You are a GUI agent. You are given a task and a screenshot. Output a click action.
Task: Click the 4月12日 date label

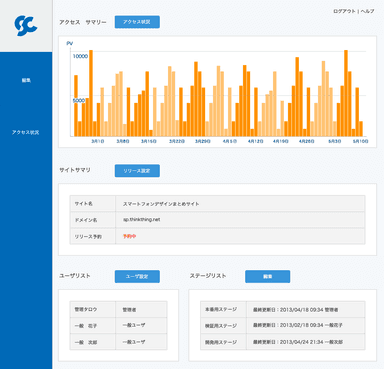pos(255,141)
